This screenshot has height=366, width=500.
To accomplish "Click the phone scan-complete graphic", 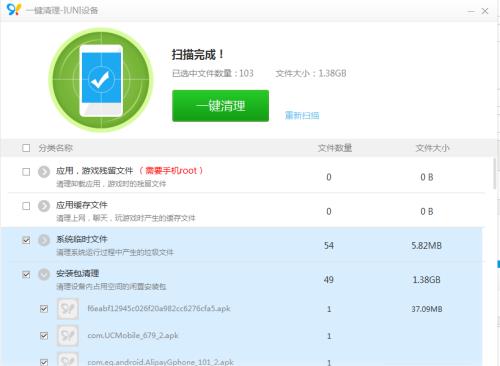I will coord(101,80).
